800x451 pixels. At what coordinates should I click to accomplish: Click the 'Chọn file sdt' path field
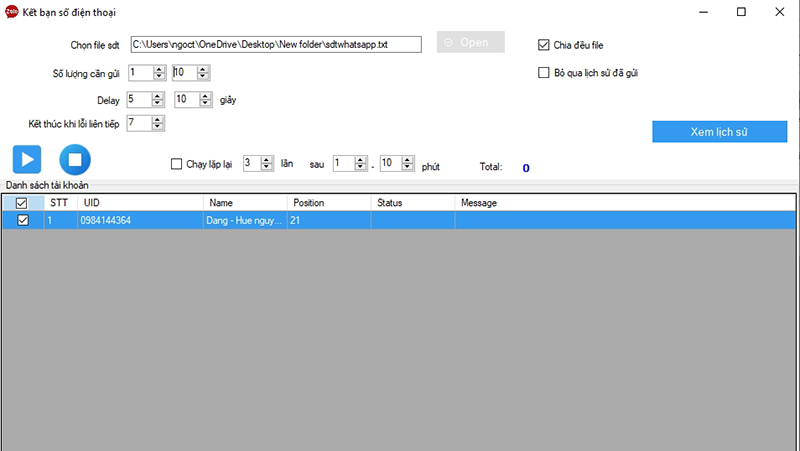275,44
